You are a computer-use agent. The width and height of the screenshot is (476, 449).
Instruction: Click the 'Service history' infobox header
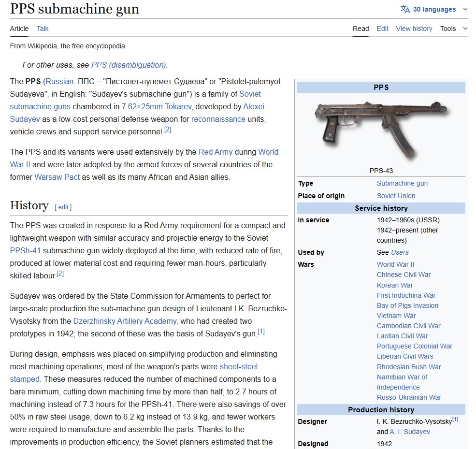381,208
